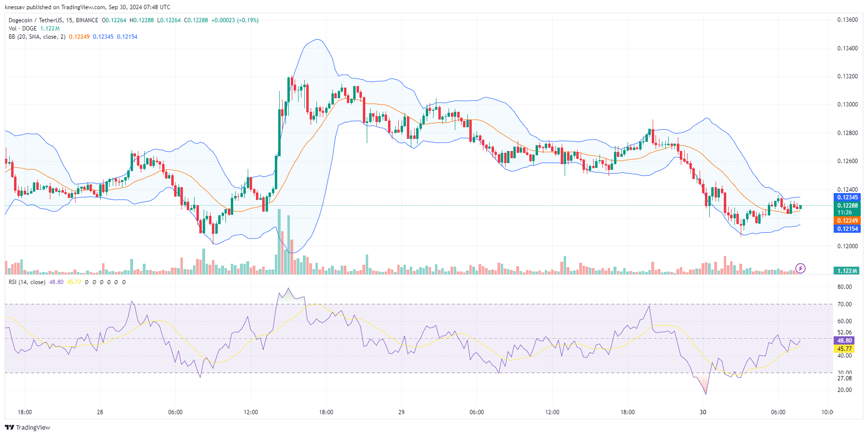Click date label 28 on time axis

(100, 412)
